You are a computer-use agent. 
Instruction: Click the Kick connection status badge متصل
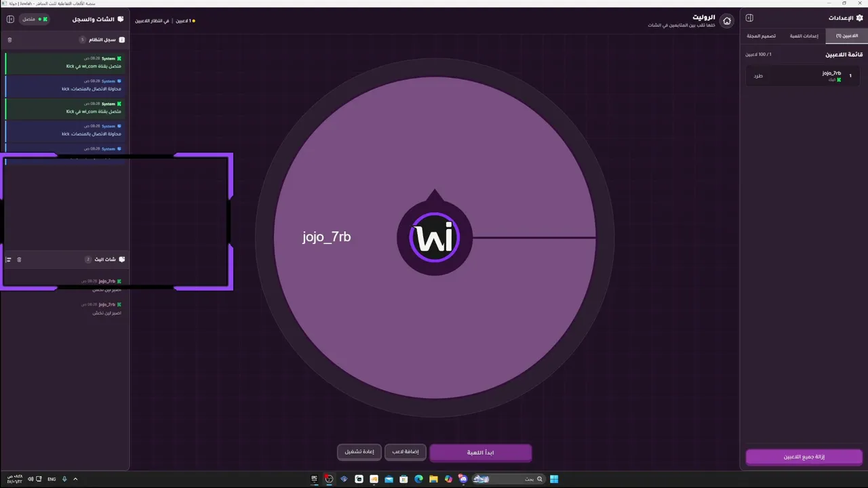[x=35, y=19]
